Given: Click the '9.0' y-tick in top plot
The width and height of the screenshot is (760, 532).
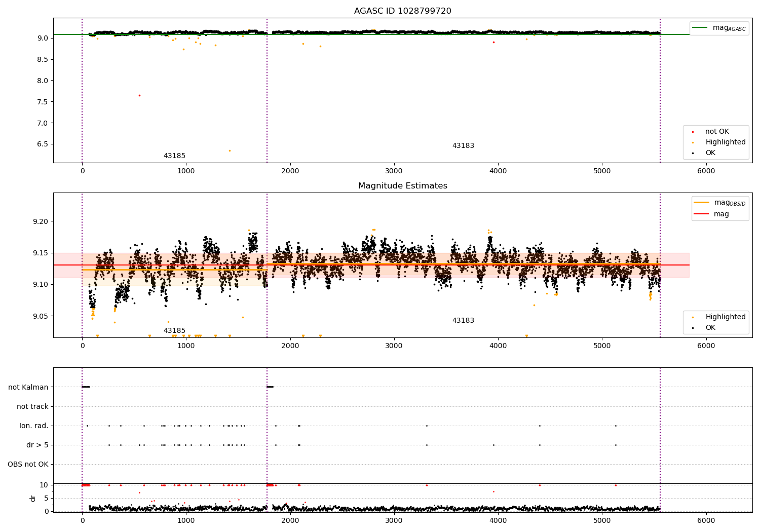Looking at the screenshot, I should [x=43, y=38].
